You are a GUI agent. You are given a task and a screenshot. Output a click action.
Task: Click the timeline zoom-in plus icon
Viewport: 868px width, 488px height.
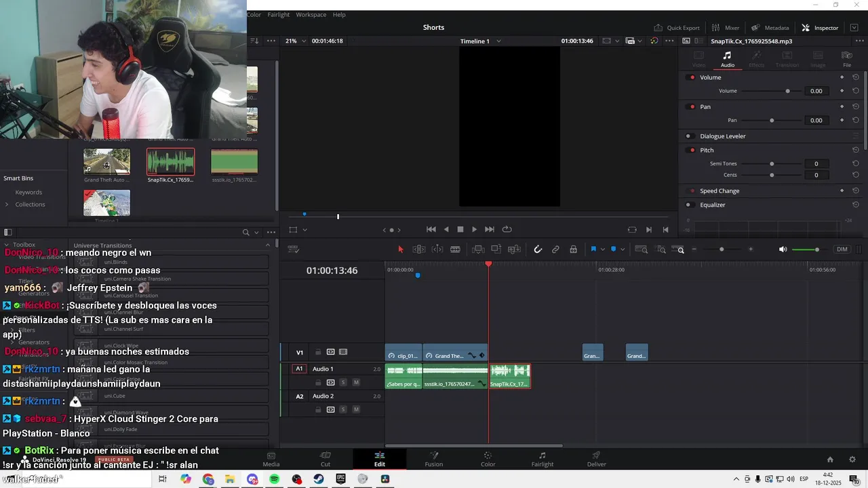tap(751, 249)
